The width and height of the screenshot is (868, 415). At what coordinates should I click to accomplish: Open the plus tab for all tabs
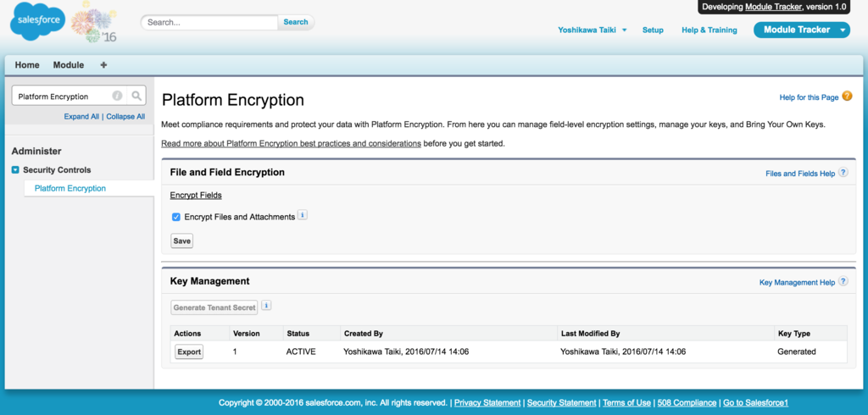pyautogui.click(x=103, y=64)
